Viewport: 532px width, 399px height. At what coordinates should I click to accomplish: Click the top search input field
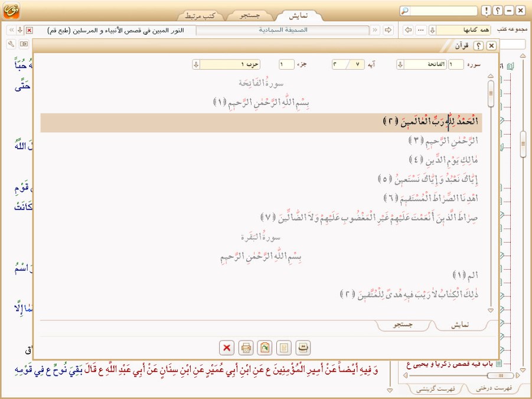(x=443, y=11)
